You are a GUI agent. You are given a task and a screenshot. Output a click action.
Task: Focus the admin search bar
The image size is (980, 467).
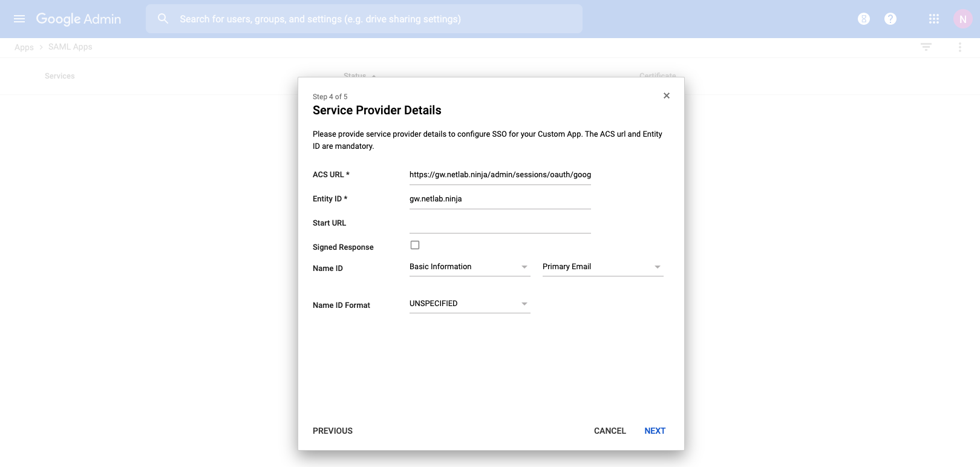click(364, 19)
